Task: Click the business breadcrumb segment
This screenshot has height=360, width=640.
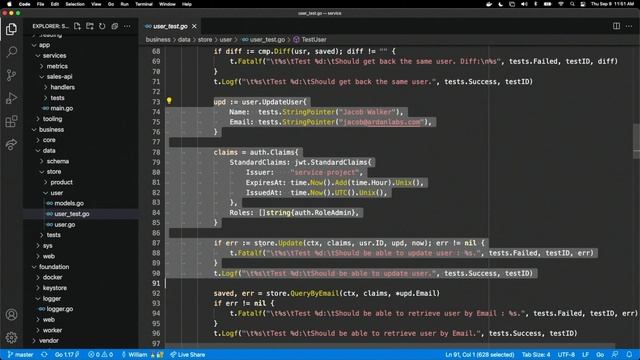Action: coord(158,40)
